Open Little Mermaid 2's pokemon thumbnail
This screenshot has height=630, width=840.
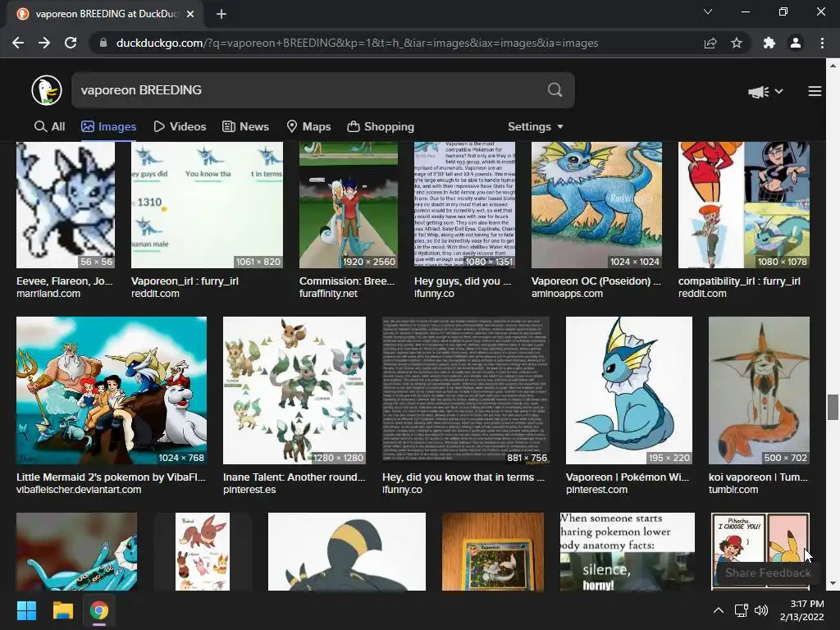point(112,390)
